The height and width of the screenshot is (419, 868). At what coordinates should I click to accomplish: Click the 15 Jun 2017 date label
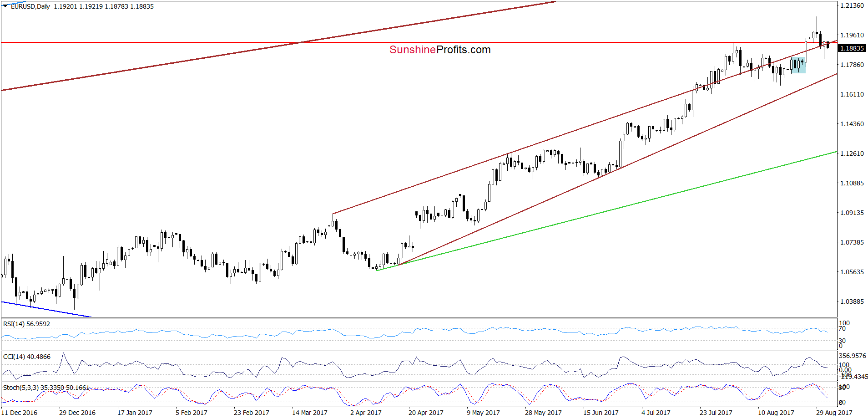click(x=601, y=413)
